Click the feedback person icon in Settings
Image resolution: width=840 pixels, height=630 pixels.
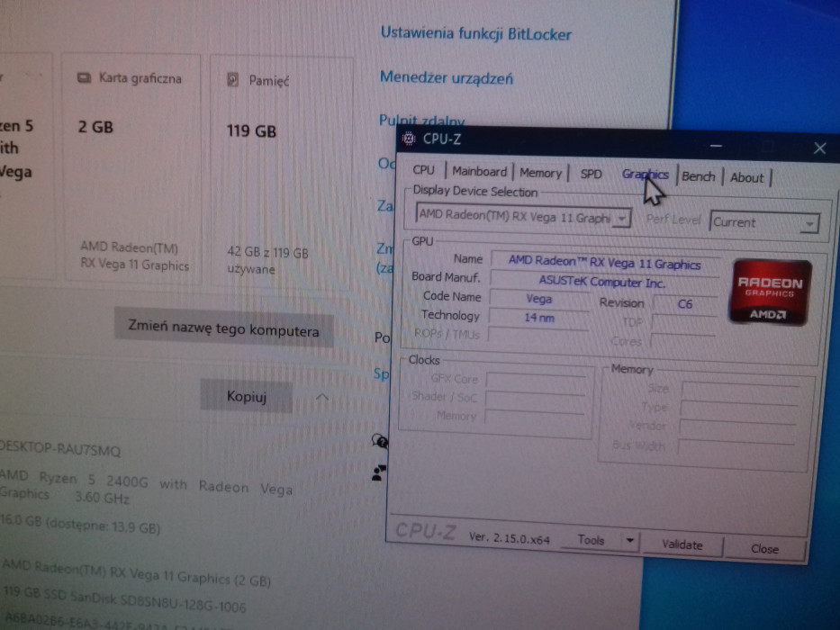point(379,472)
